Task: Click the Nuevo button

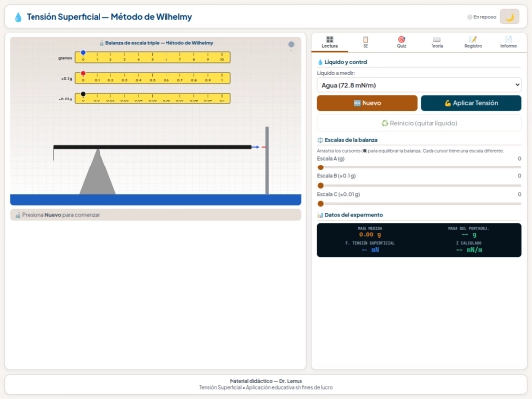Action: 367,103
